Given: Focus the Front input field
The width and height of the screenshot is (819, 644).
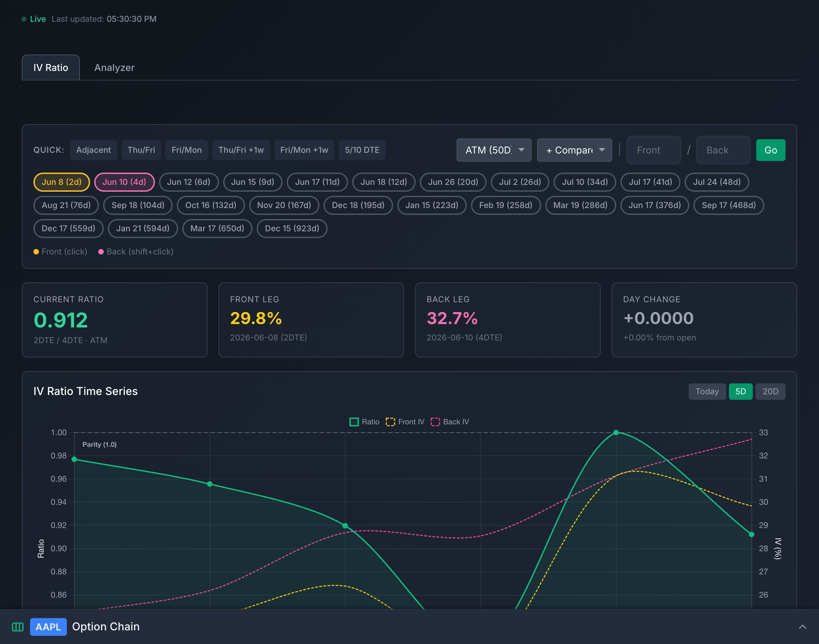Looking at the screenshot, I should point(654,150).
